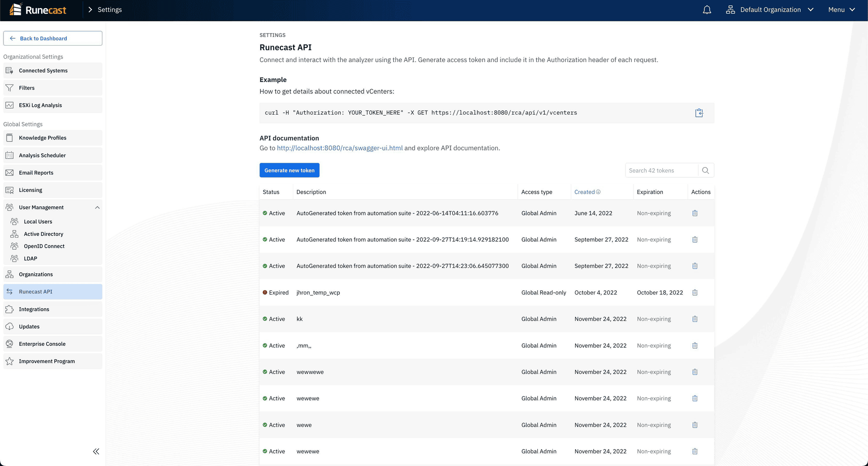
Task: Delete the wewwewe token
Action: (695, 372)
